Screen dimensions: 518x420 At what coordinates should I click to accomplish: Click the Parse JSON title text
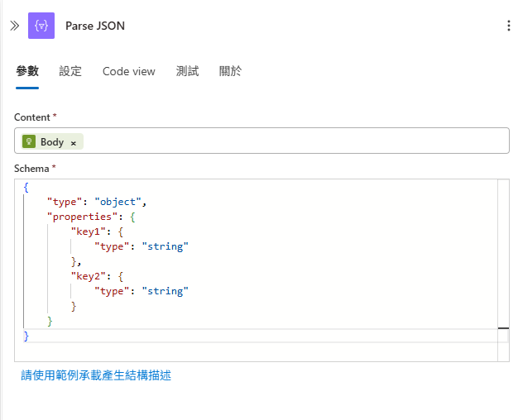click(95, 26)
